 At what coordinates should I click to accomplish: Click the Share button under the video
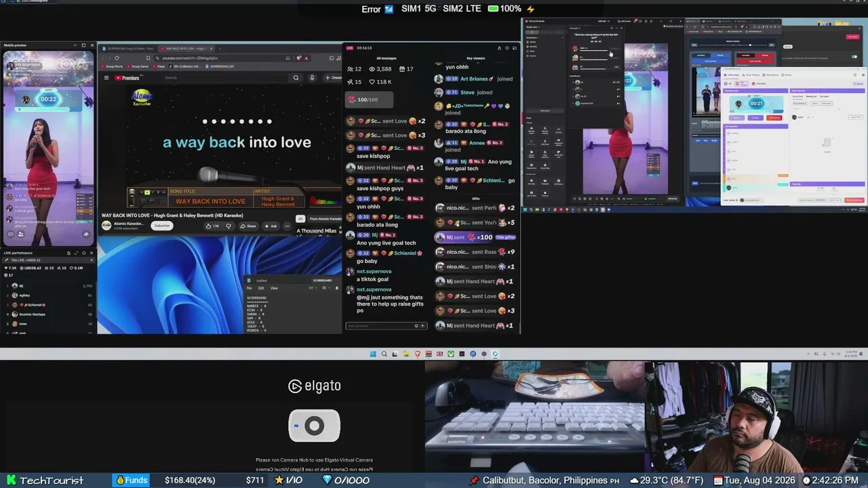click(x=248, y=226)
